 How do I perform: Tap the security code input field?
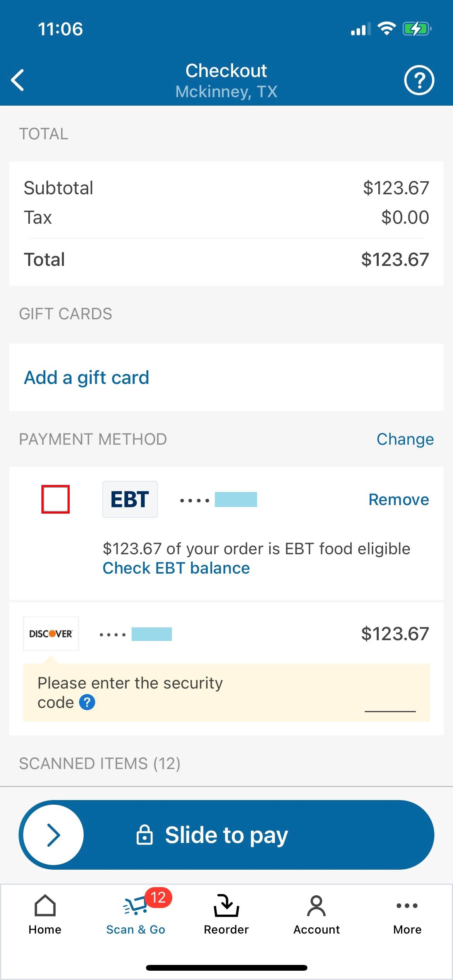point(390,702)
